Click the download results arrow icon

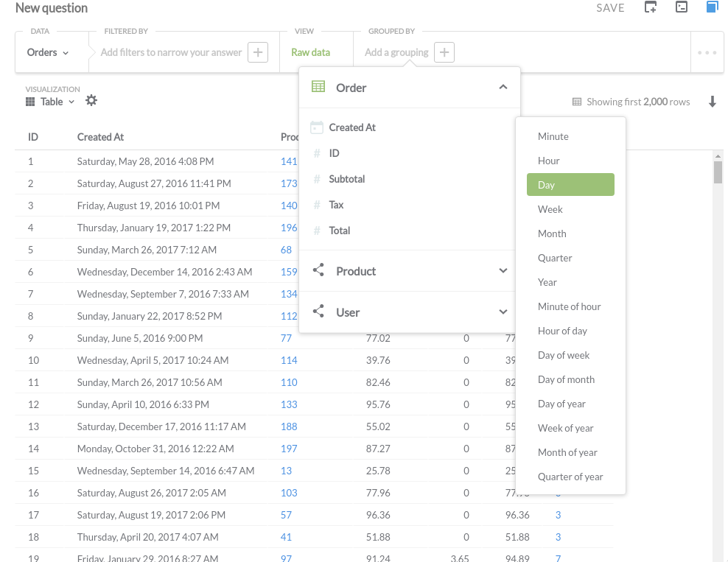pos(713,102)
